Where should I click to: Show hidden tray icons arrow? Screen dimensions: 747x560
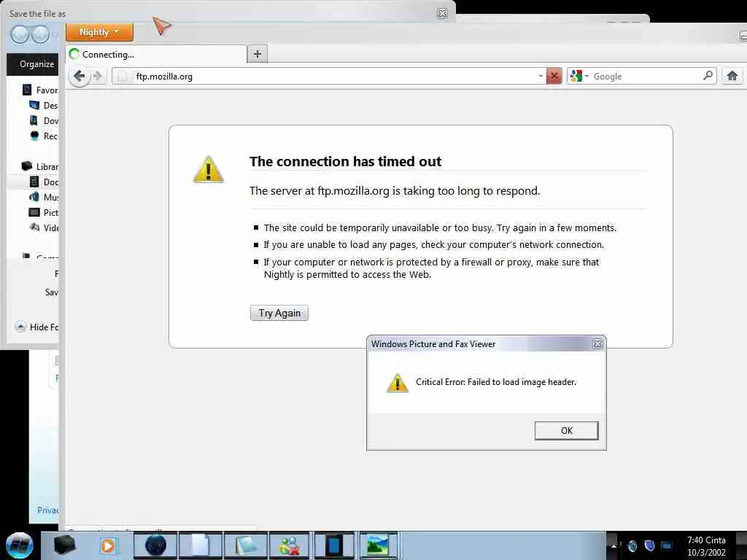tap(614, 545)
